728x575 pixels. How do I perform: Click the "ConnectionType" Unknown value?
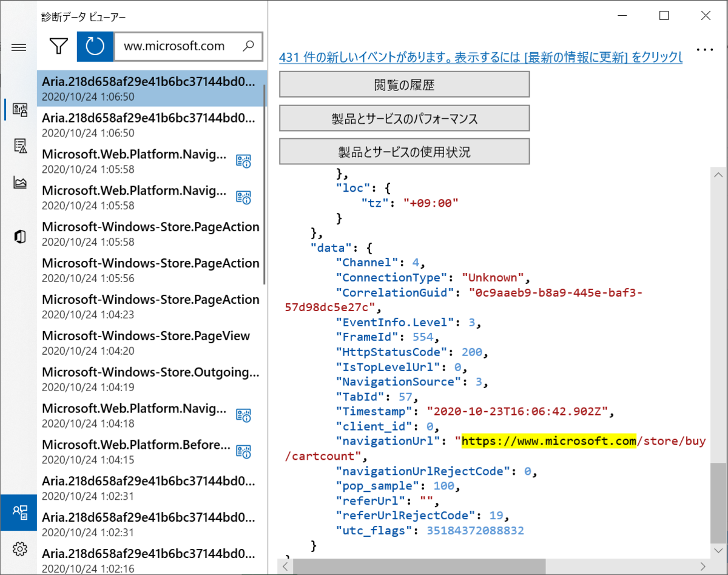(493, 278)
